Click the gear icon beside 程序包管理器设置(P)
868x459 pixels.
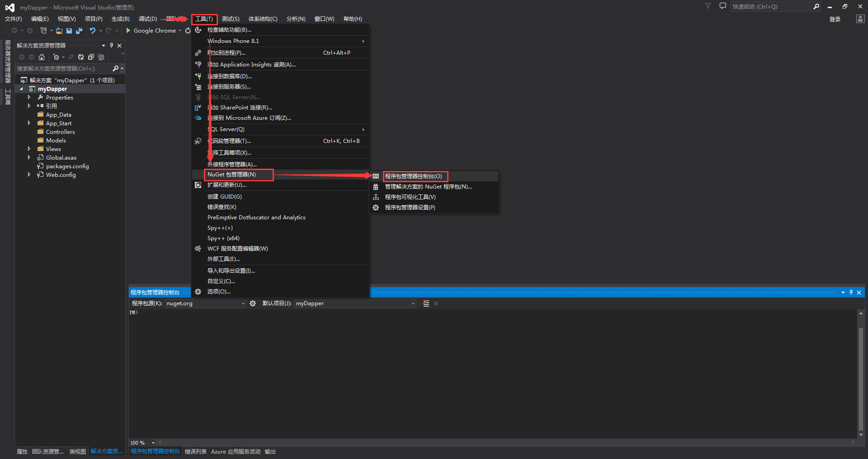pyautogui.click(x=376, y=207)
